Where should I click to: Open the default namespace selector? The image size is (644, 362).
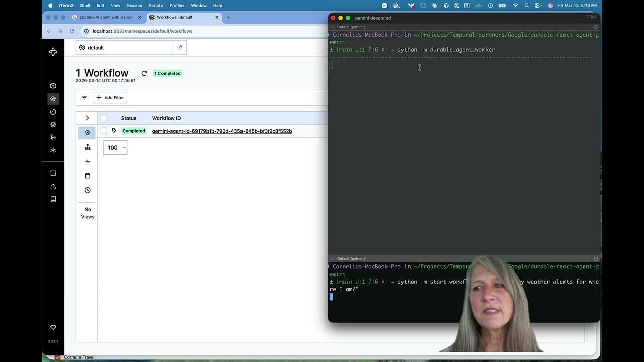[124, 48]
